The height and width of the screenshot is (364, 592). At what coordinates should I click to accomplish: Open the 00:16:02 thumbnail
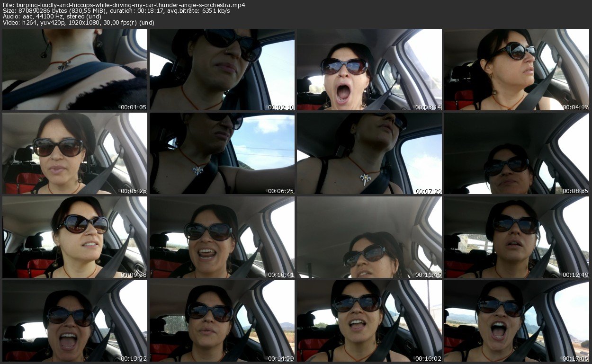(369, 321)
